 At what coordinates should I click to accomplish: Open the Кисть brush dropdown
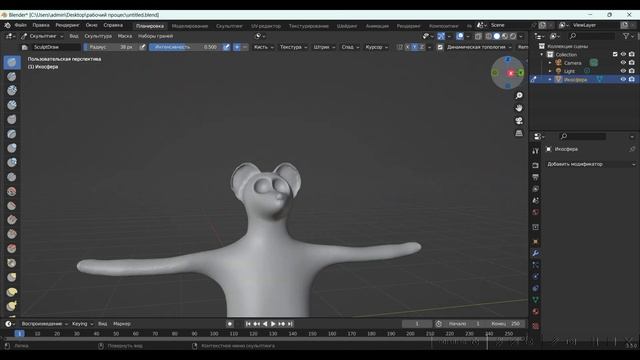[x=264, y=47]
